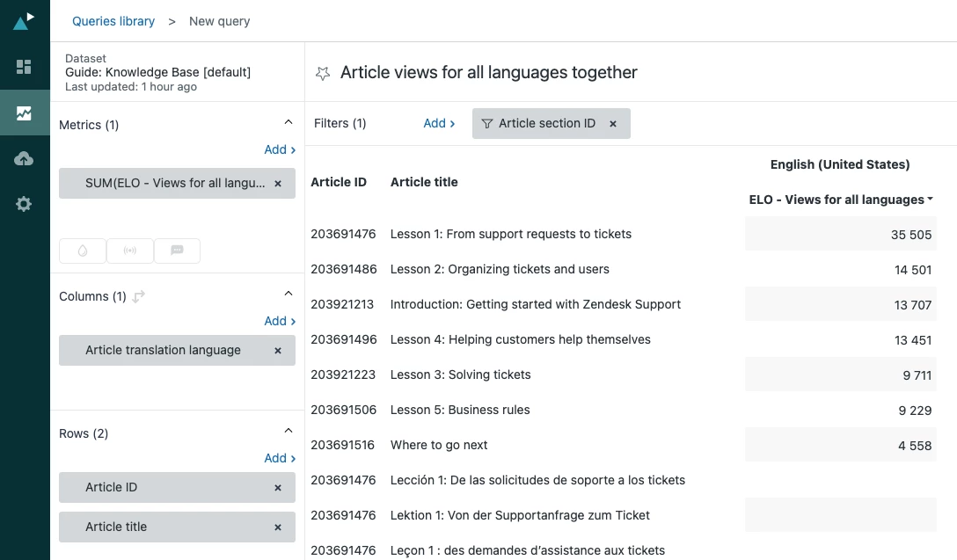Open the admin settings gear icon
The height and width of the screenshot is (560, 957).
click(x=24, y=204)
